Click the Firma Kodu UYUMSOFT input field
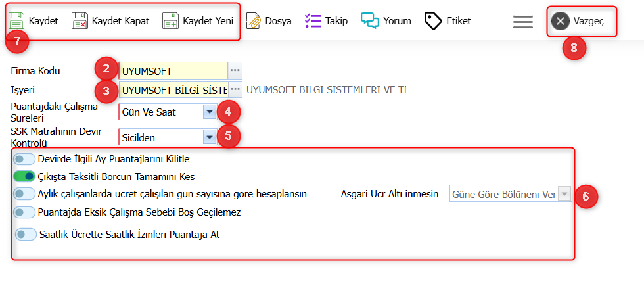Image resolution: width=644 pixels, height=286 pixels. pyautogui.click(x=173, y=71)
